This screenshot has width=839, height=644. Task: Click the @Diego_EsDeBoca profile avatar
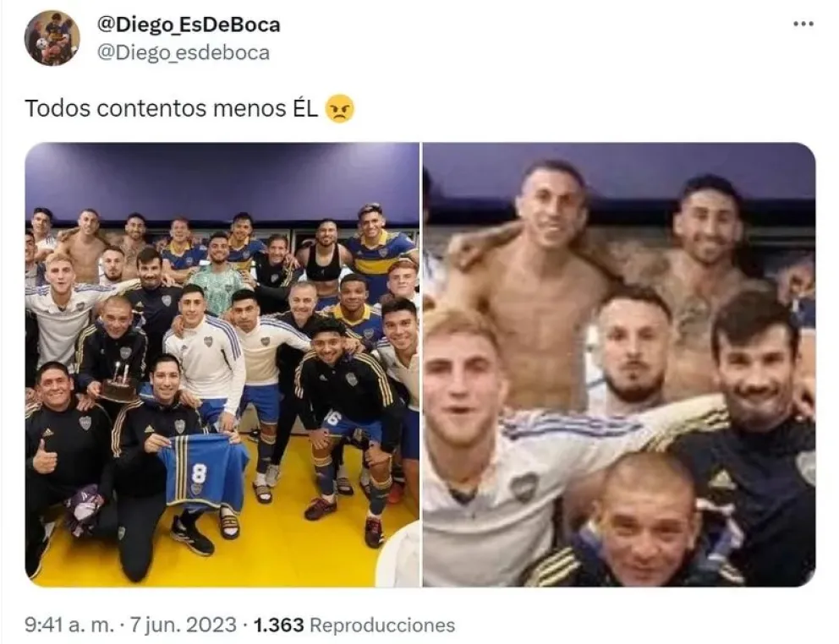[52, 38]
